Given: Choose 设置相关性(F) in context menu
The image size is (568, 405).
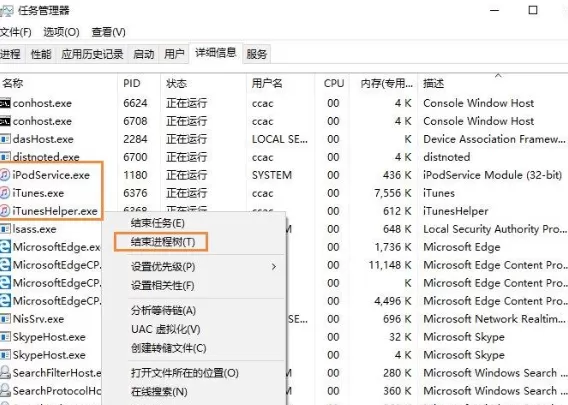Looking at the screenshot, I should (163, 286).
